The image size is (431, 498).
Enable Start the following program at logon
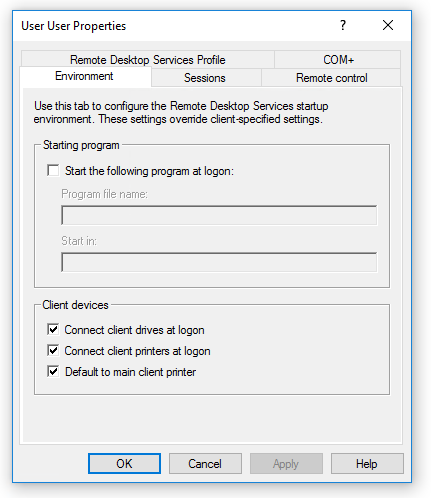pyautogui.click(x=53, y=170)
